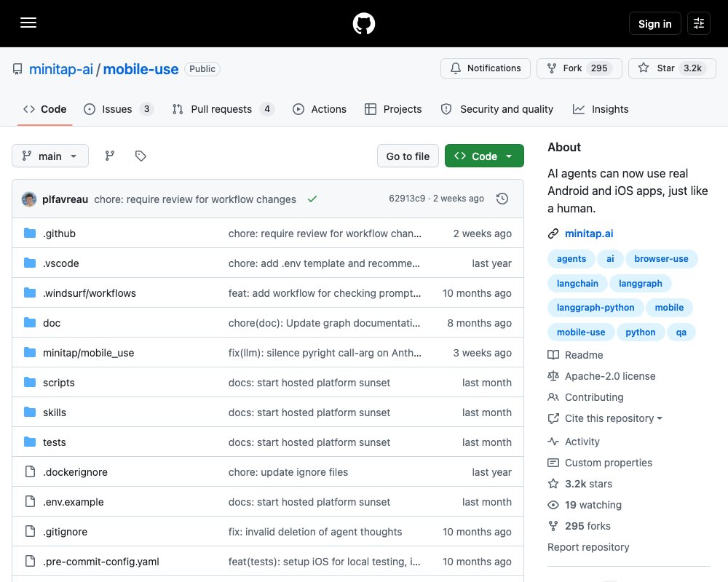This screenshot has width=728, height=582.
Task: Open commit message 'chore: update ignore files'
Action: click(x=288, y=472)
